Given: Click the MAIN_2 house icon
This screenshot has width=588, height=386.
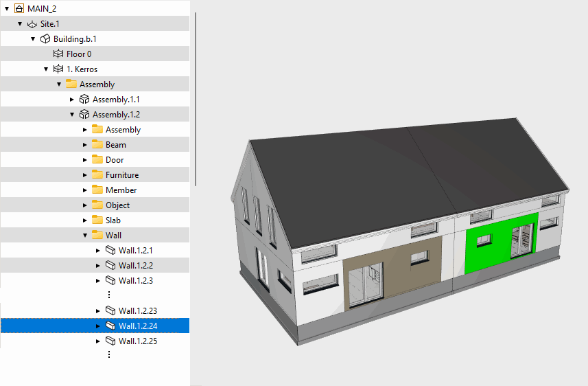Looking at the screenshot, I should pyautogui.click(x=19, y=8).
